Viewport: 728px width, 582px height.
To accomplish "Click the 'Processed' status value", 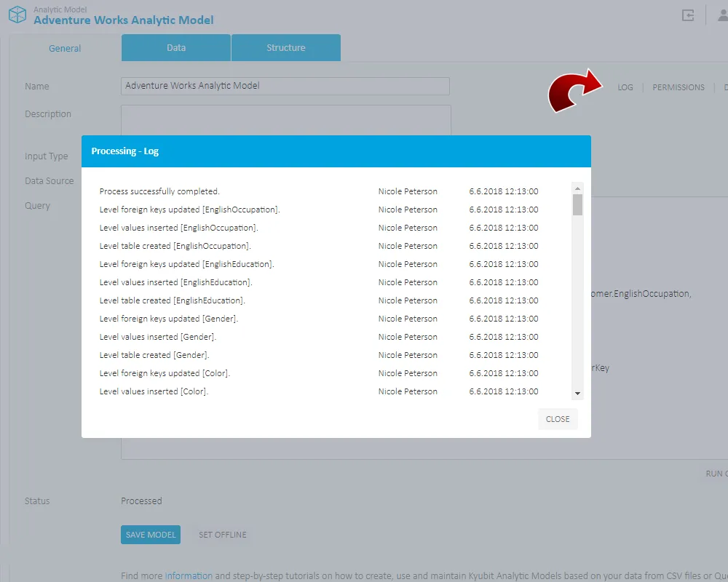I will (142, 501).
